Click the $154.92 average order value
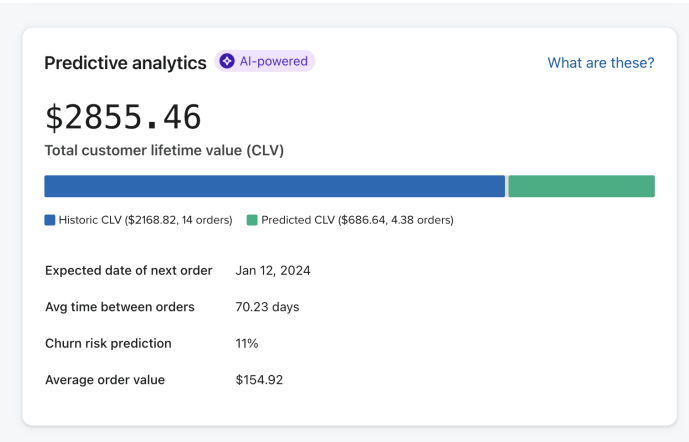689x442 pixels. pos(259,380)
